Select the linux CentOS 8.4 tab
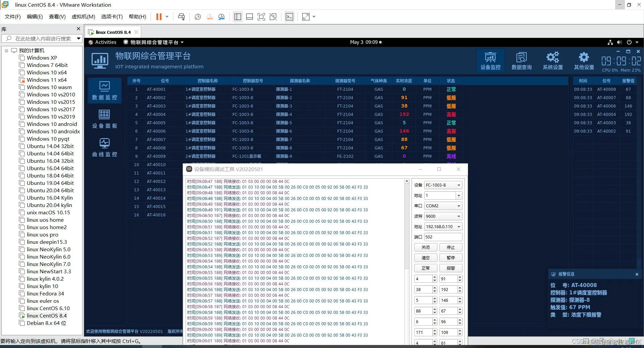This screenshot has width=644, height=348. pos(112,32)
